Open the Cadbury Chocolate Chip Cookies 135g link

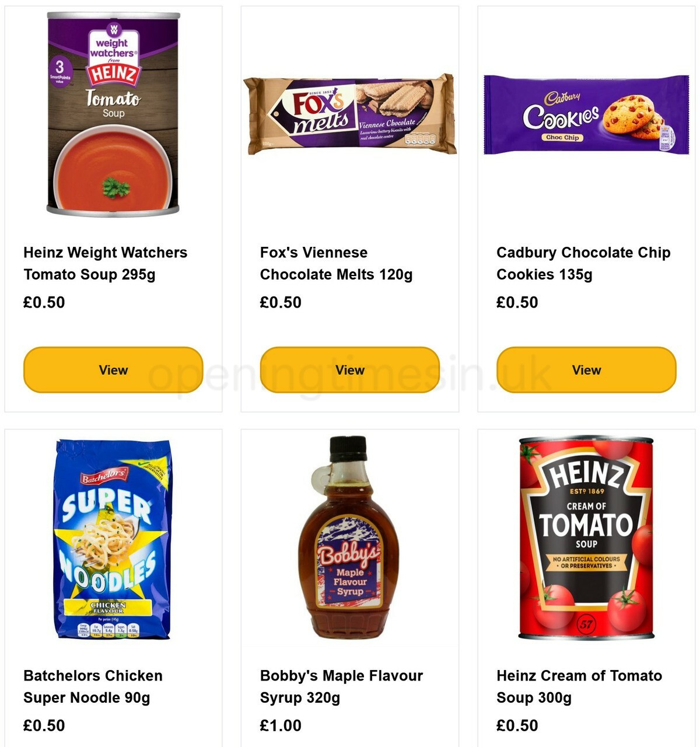coord(582,263)
